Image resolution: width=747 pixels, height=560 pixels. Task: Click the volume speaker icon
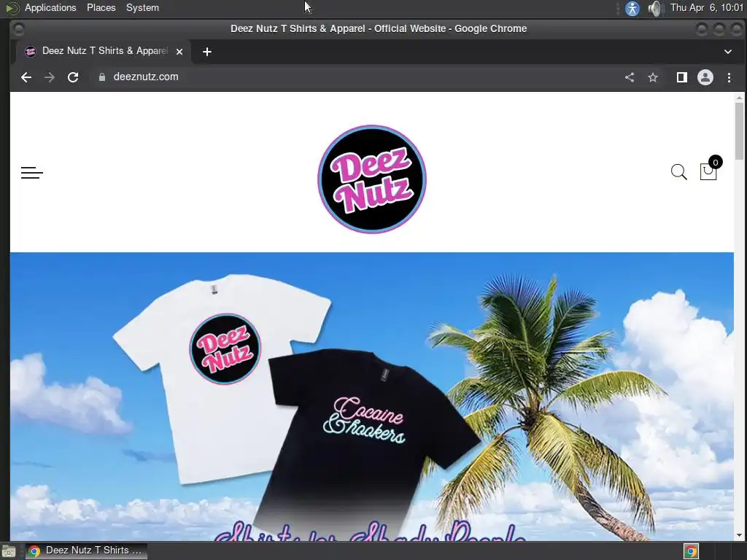[x=656, y=9]
